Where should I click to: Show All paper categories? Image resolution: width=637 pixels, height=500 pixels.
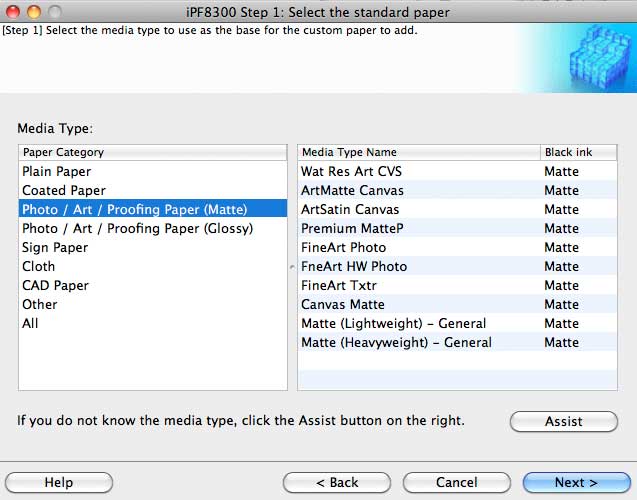click(x=153, y=324)
